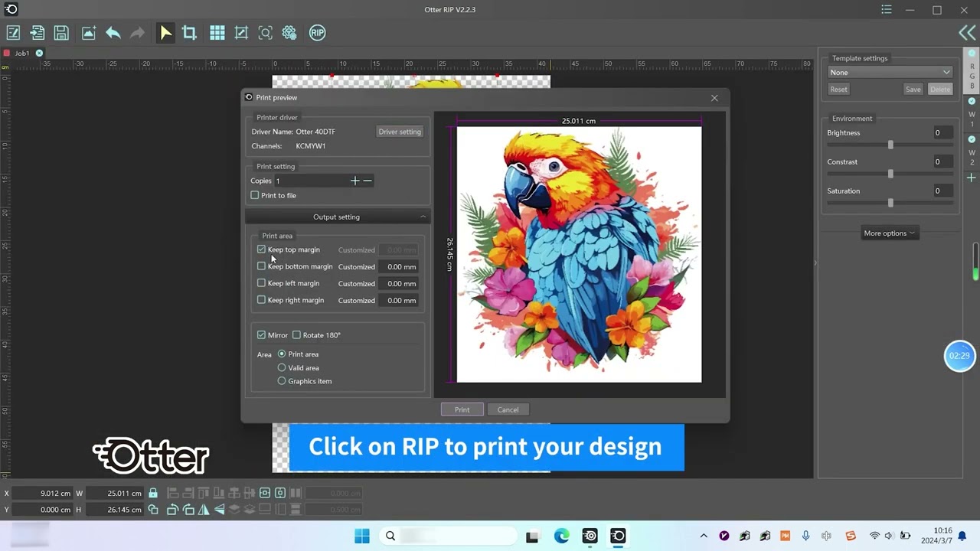Toggle the W1 channel checkmark
The height and width of the screenshot is (551, 980).
click(x=972, y=101)
